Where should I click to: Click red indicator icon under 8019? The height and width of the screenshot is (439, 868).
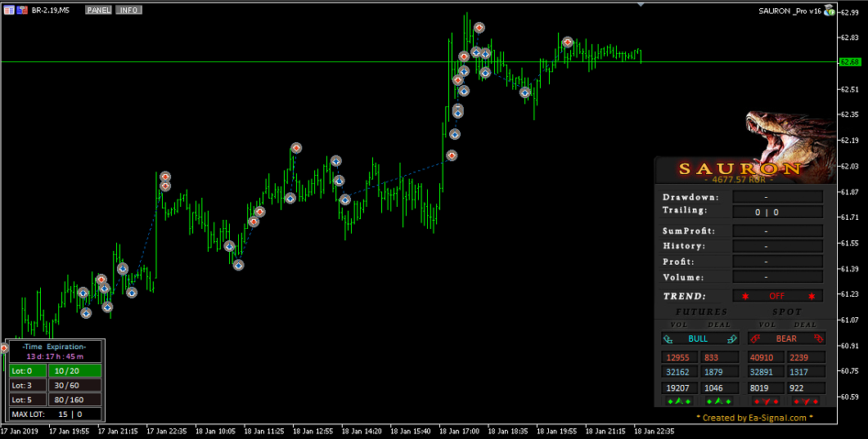click(x=766, y=401)
